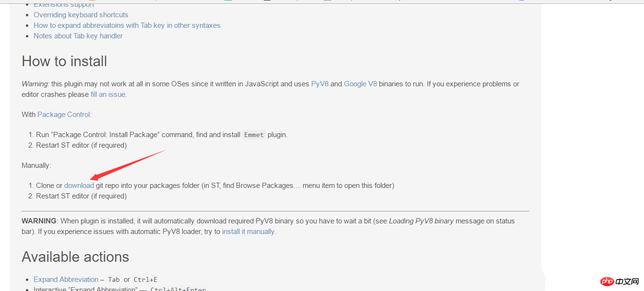Screen dimensions: 644x291
Task: Click the fill an issue link
Action: [x=108, y=94]
